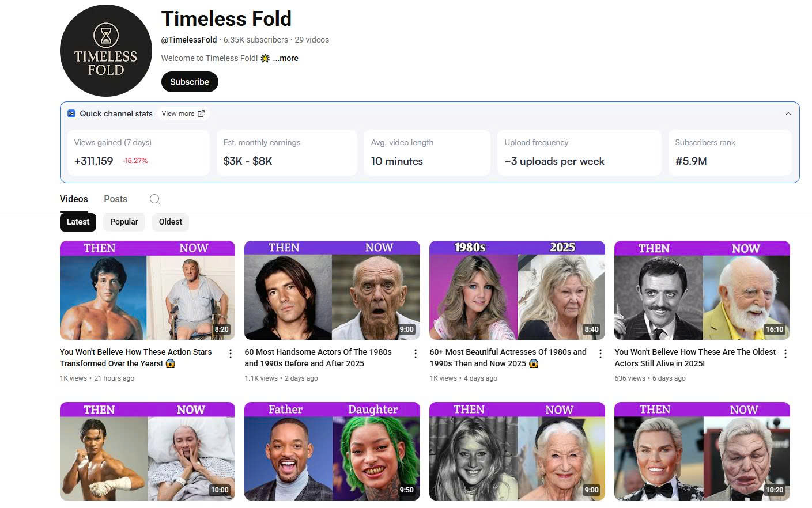The image size is (812, 508).
Task: Switch to the Posts tab
Action: tap(115, 199)
